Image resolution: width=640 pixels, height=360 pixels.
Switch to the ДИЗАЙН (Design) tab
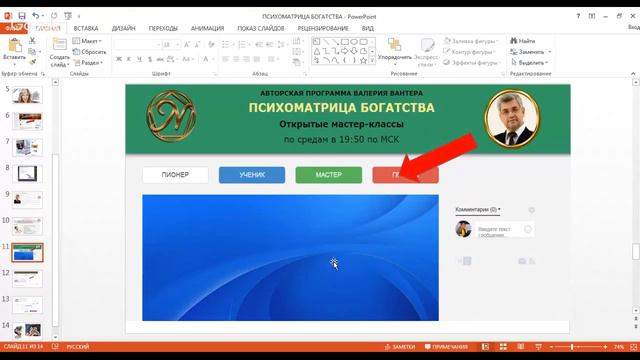point(124,28)
